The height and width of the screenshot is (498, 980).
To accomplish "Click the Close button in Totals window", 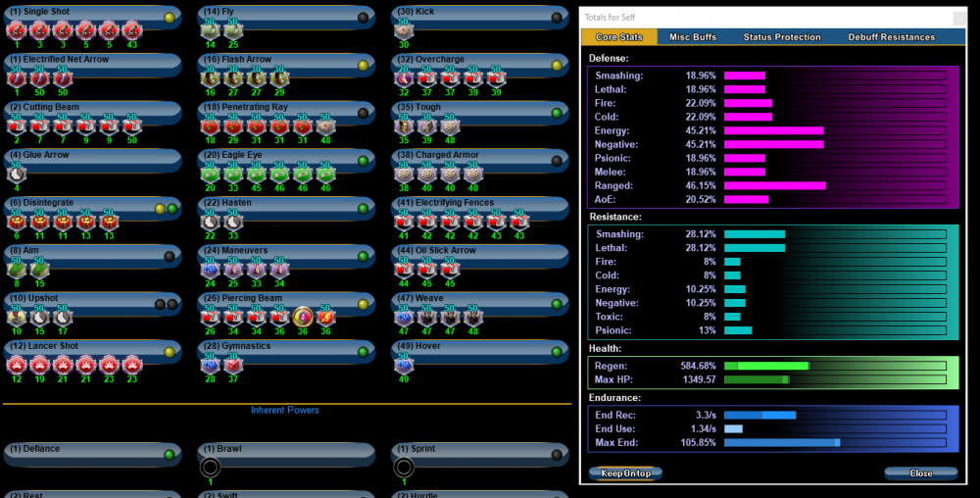I will (x=920, y=473).
